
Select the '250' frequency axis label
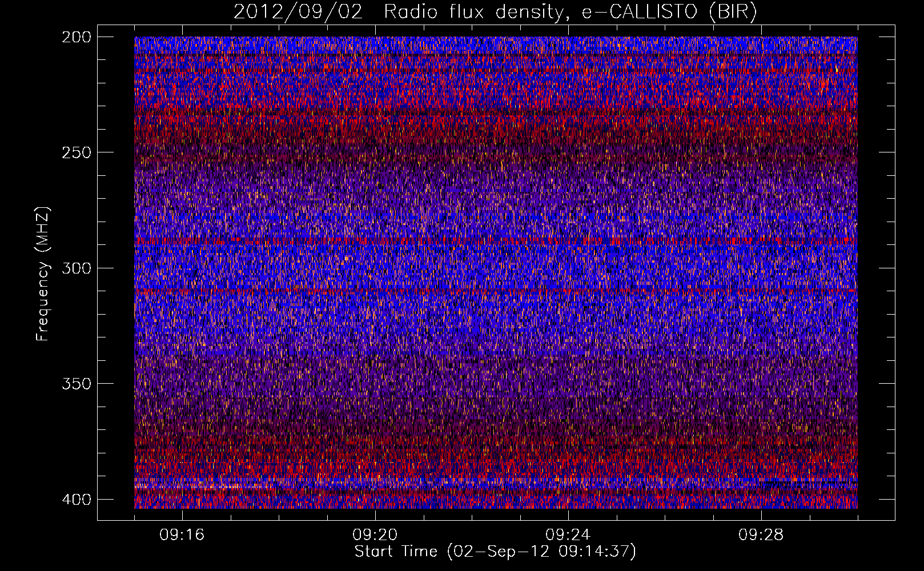pos(76,152)
